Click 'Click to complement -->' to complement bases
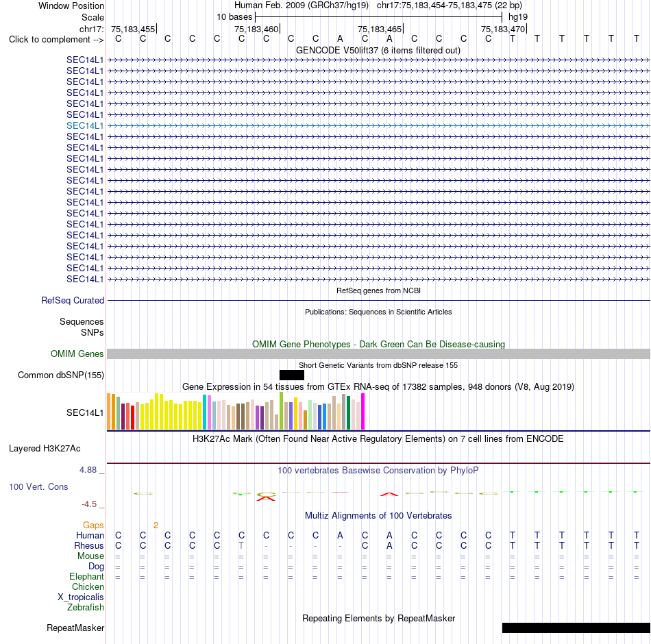Screen dimensions: 651x644 coord(56,40)
